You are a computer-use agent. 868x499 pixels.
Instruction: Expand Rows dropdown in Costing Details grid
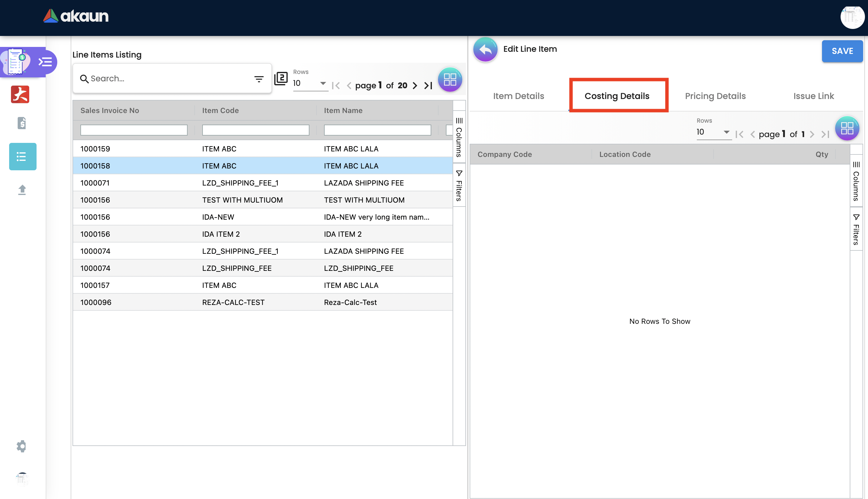(x=714, y=132)
